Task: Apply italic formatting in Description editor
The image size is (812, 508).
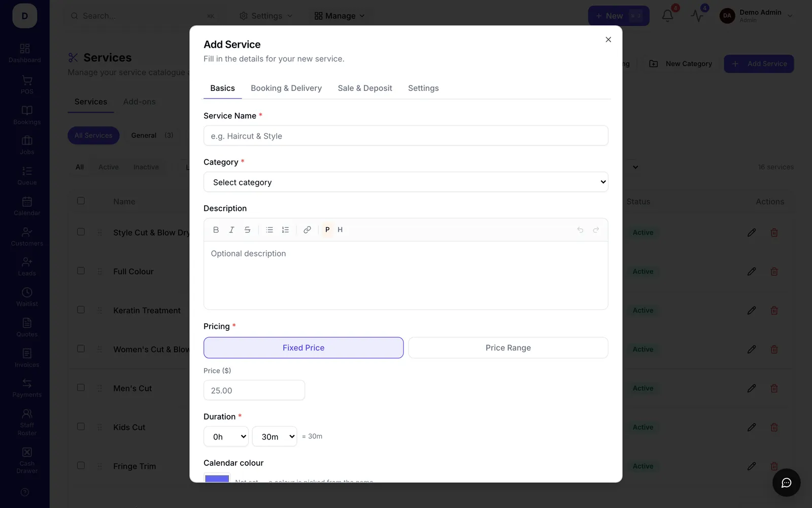Action: (231, 230)
